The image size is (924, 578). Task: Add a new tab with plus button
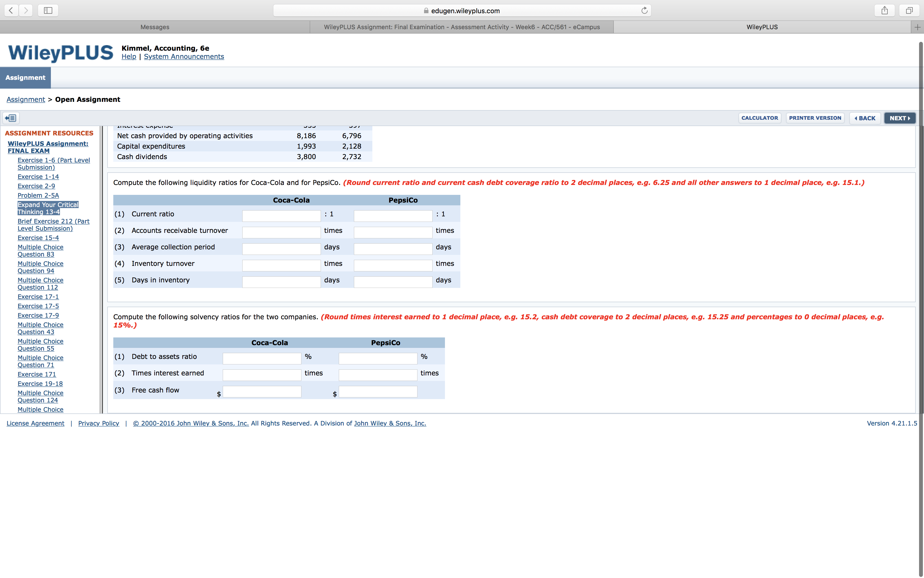(x=917, y=27)
